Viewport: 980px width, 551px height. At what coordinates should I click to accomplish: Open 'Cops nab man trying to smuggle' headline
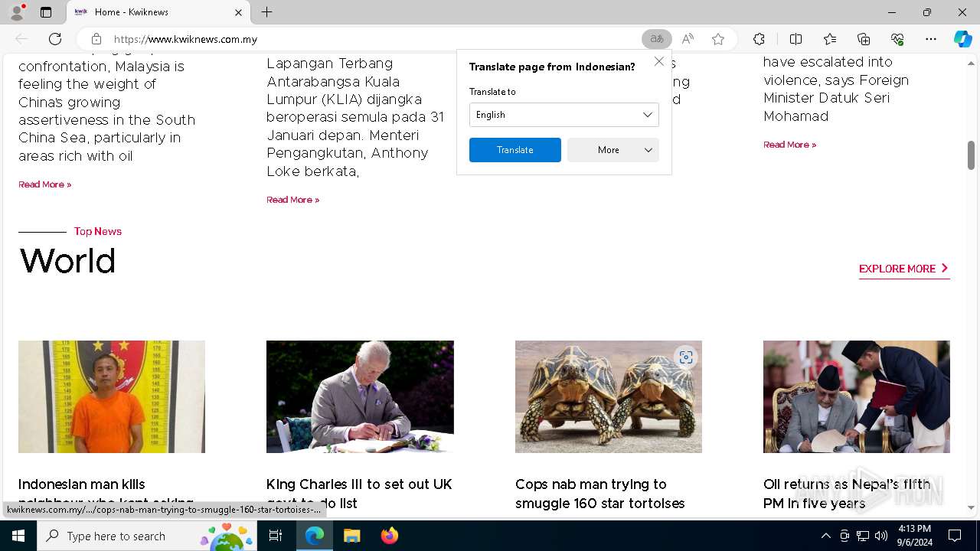pyautogui.click(x=600, y=494)
